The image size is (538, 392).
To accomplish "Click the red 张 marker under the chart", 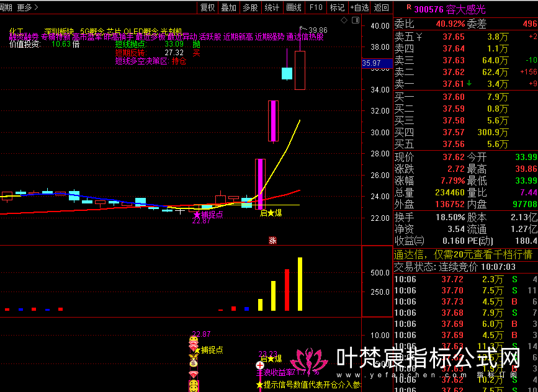I will coord(273,241).
